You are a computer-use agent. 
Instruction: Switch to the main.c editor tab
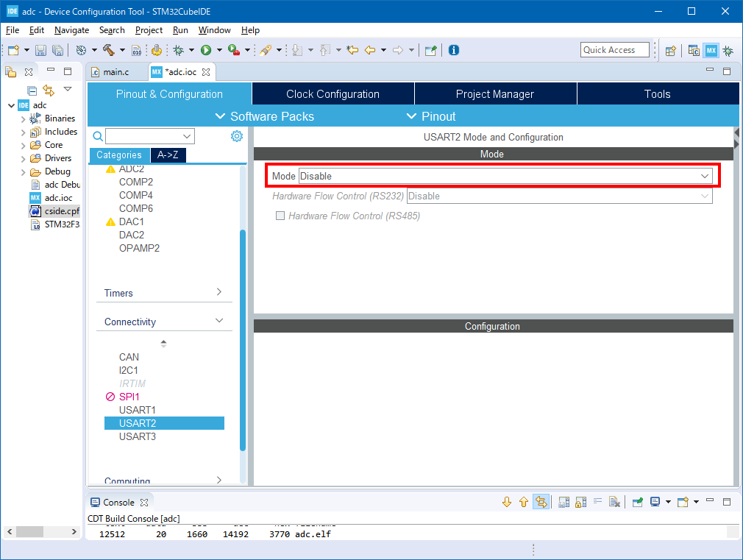click(x=116, y=71)
